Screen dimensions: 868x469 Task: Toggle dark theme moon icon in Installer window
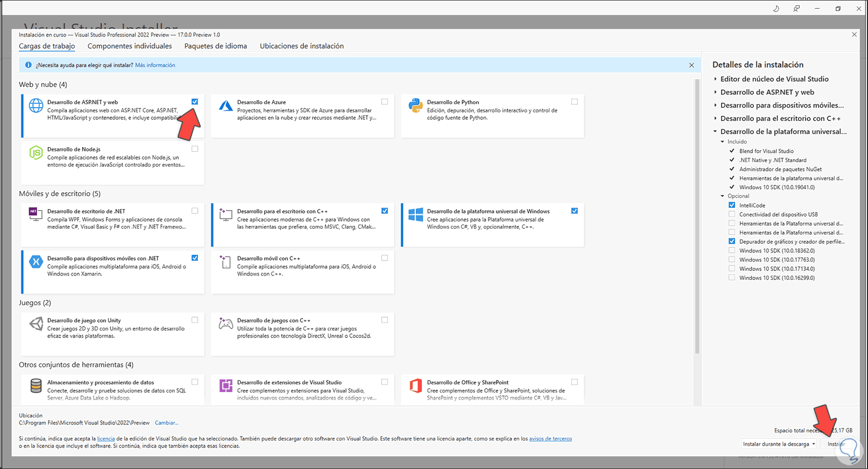click(775, 9)
